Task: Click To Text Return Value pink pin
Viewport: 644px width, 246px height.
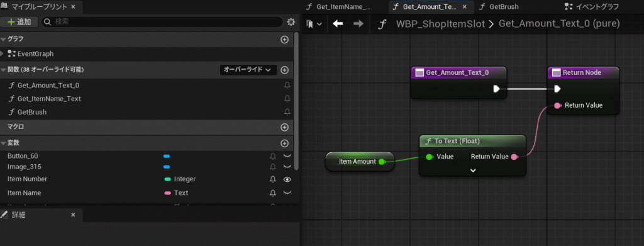Action: (x=514, y=157)
